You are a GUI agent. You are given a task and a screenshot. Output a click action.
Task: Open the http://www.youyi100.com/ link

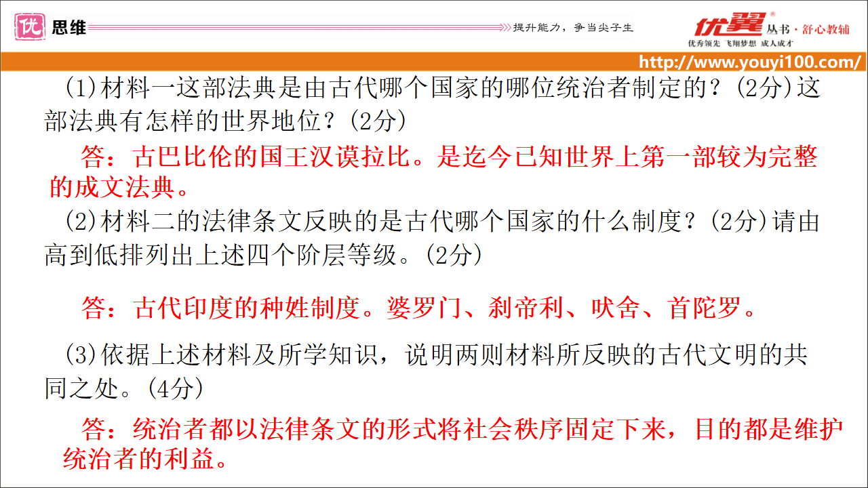pyautogui.click(x=750, y=62)
